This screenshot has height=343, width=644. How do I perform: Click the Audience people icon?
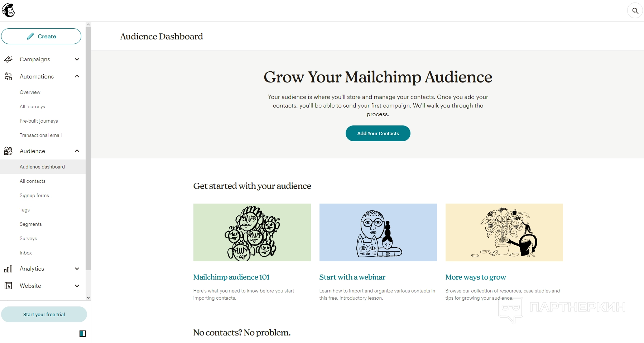(x=8, y=151)
